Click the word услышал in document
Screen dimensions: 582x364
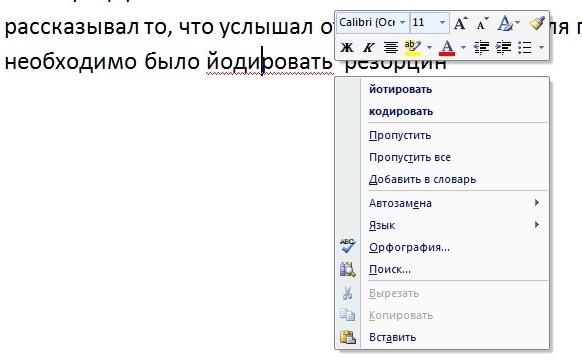pyautogui.click(x=267, y=28)
